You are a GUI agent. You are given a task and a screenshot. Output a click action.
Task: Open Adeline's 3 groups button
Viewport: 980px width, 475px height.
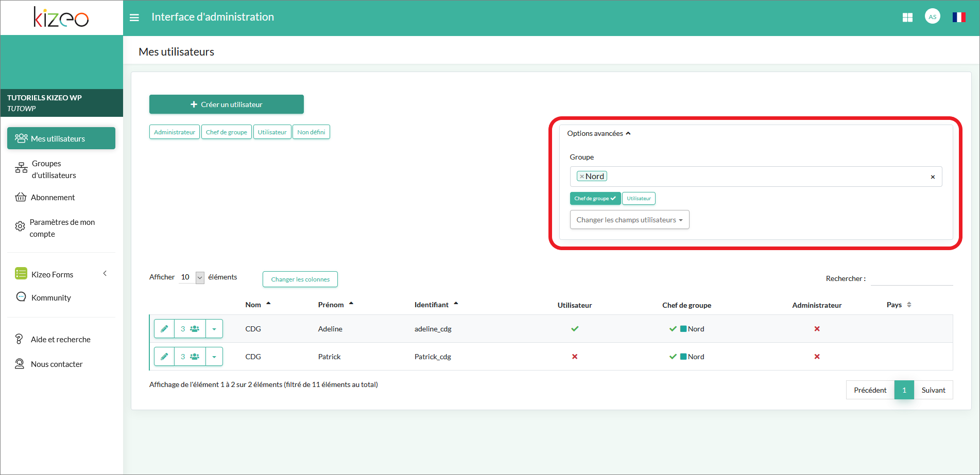click(190, 329)
